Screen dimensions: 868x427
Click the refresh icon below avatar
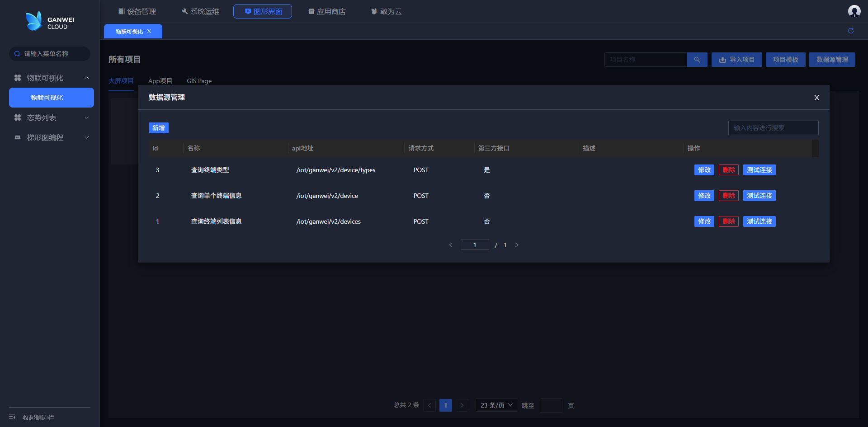[851, 31]
